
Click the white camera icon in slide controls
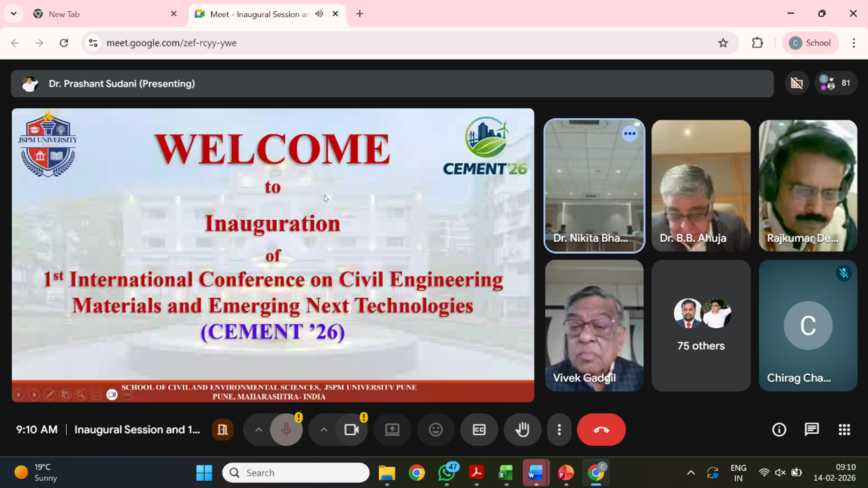(x=112, y=395)
